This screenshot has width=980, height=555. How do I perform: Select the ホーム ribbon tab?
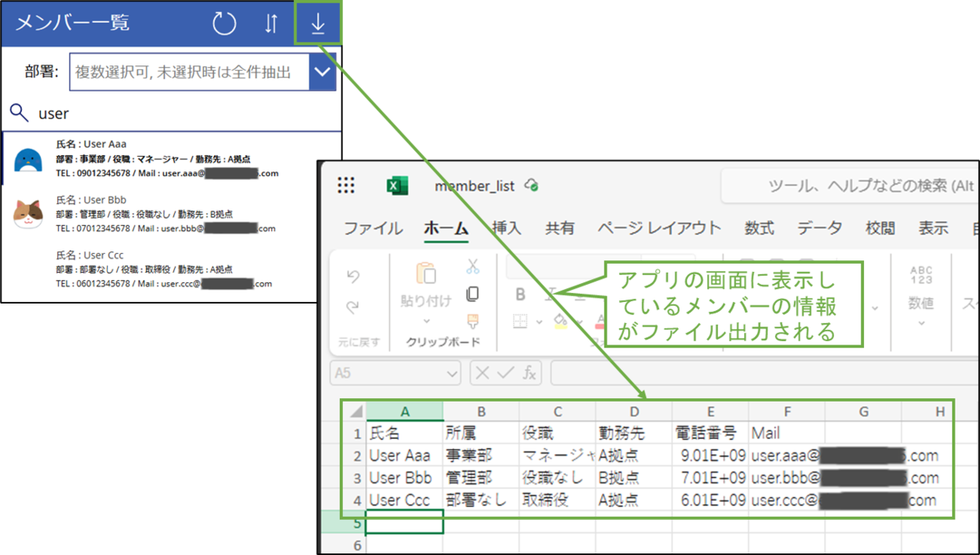tap(446, 229)
